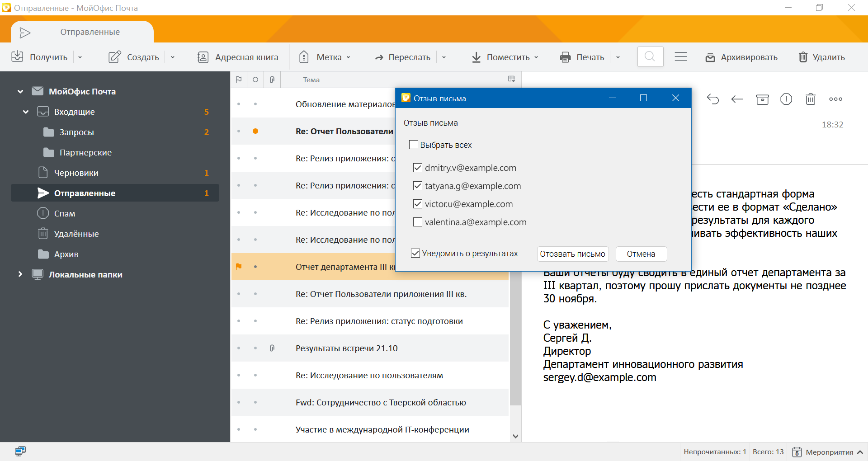Click the archive box icon in the message pane
868x461 pixels.
762,99
